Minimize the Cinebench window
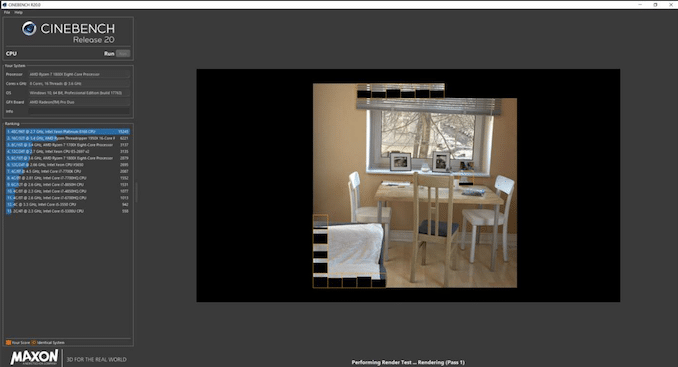This screenshot has height=367, width=678. click(x=640, y=5)
